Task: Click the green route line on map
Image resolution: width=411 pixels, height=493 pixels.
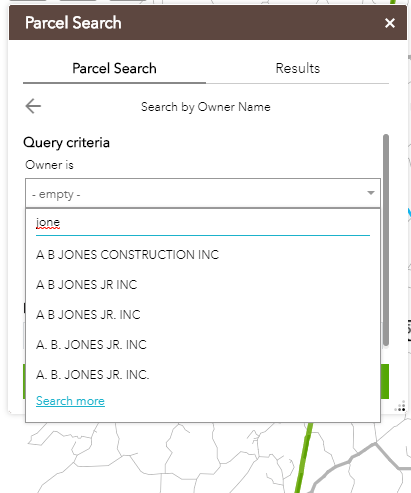Action: click(x=303, y=457)
